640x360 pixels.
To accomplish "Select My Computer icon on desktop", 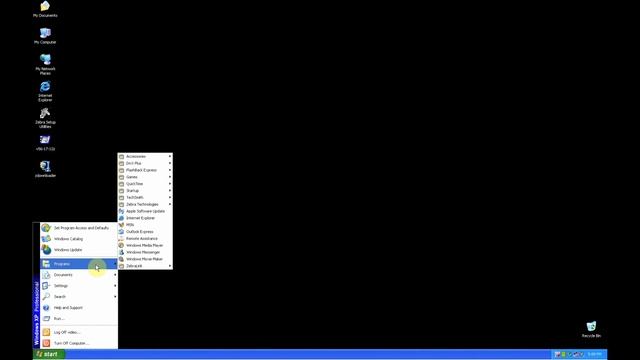I will (45, 36).
